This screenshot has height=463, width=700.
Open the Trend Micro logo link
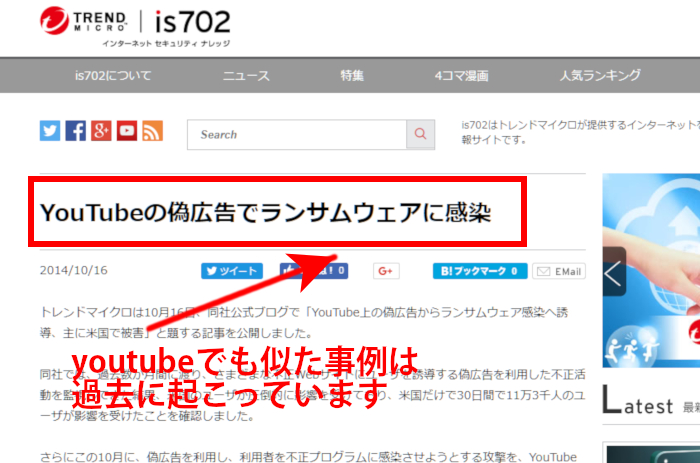pos(83,21)
